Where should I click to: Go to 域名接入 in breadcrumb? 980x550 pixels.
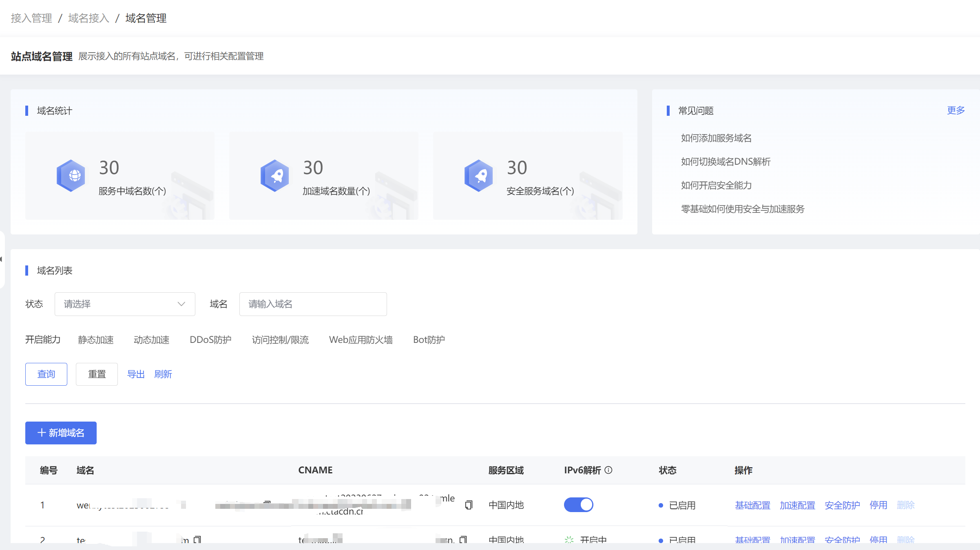(89, 18)
